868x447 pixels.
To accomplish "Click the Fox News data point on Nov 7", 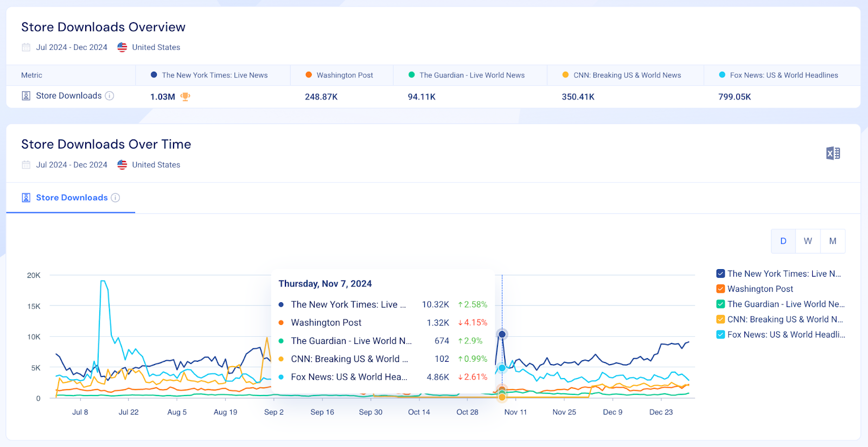I will point(502,368).
